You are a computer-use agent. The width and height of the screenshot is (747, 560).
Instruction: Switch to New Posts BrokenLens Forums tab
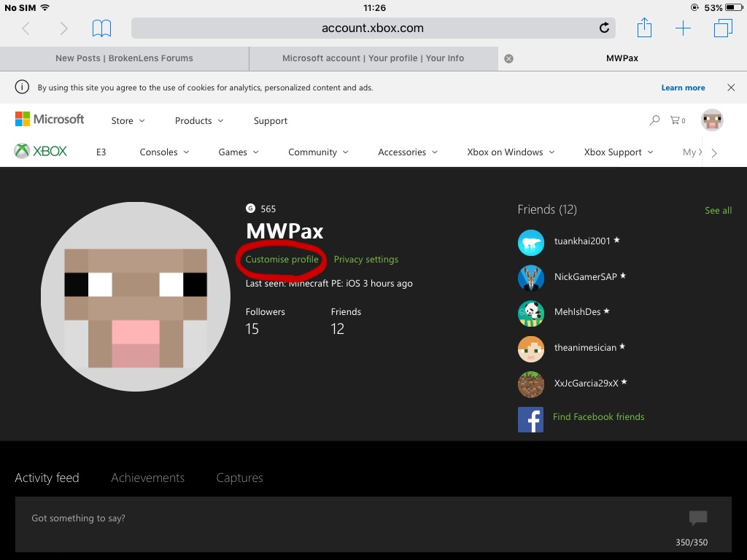click(124, 58)
